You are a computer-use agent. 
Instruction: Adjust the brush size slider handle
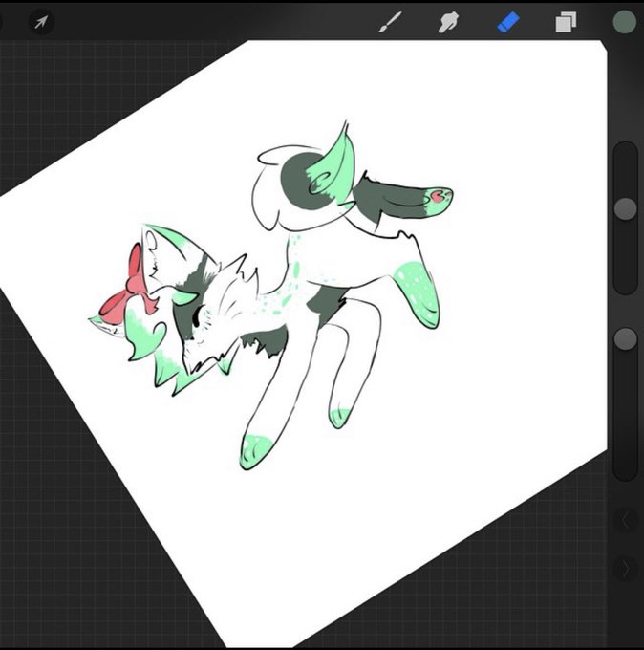625,208
